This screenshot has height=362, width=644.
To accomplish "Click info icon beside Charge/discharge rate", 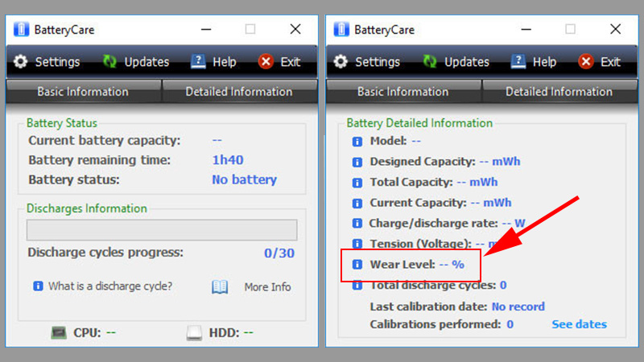I will coord(357,224).
